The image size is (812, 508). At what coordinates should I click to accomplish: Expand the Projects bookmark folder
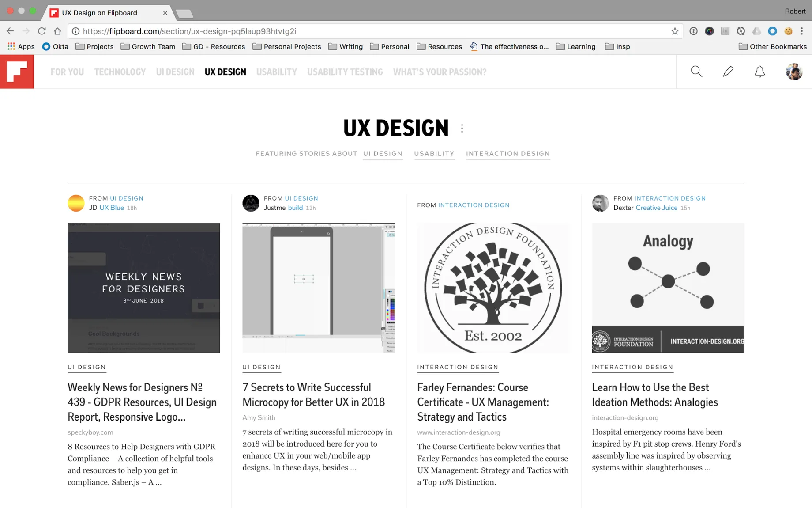[x=94, y=46]
